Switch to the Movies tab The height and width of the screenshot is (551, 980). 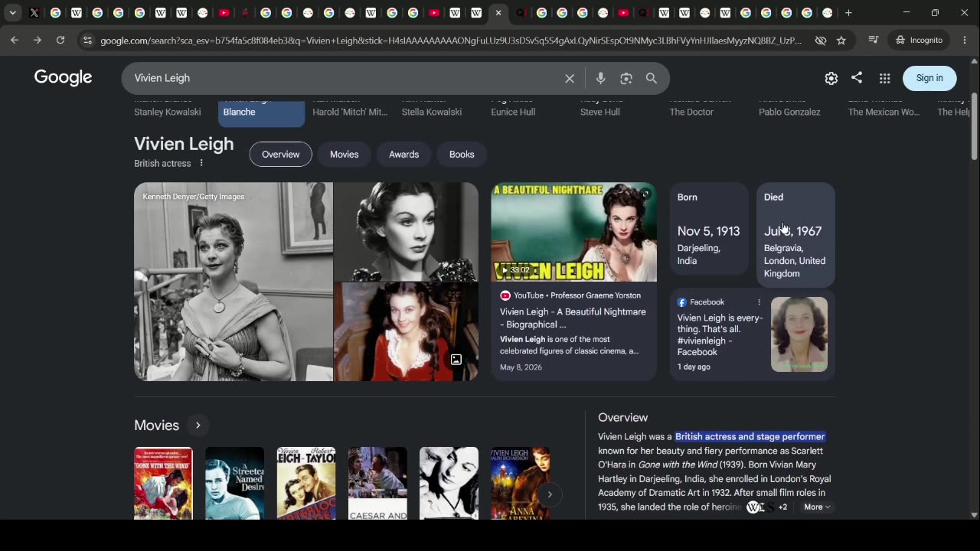click(345, 155)
